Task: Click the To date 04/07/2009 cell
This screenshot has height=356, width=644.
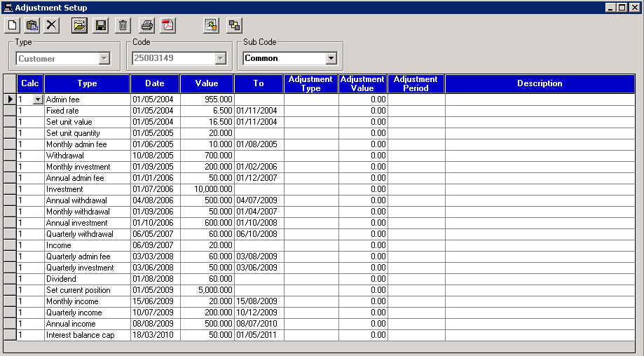Action: [x=259, y=200]
